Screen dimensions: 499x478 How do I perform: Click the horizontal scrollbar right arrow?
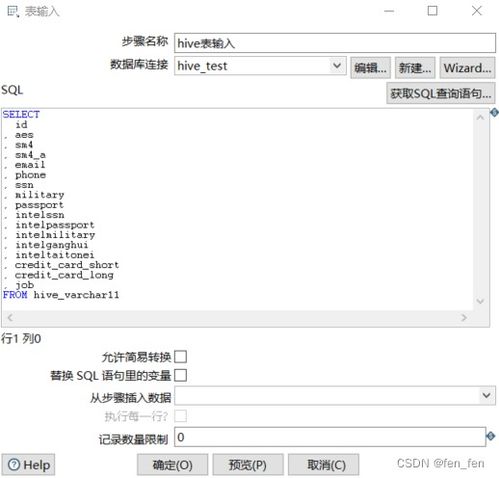click(x=464, y=318)
